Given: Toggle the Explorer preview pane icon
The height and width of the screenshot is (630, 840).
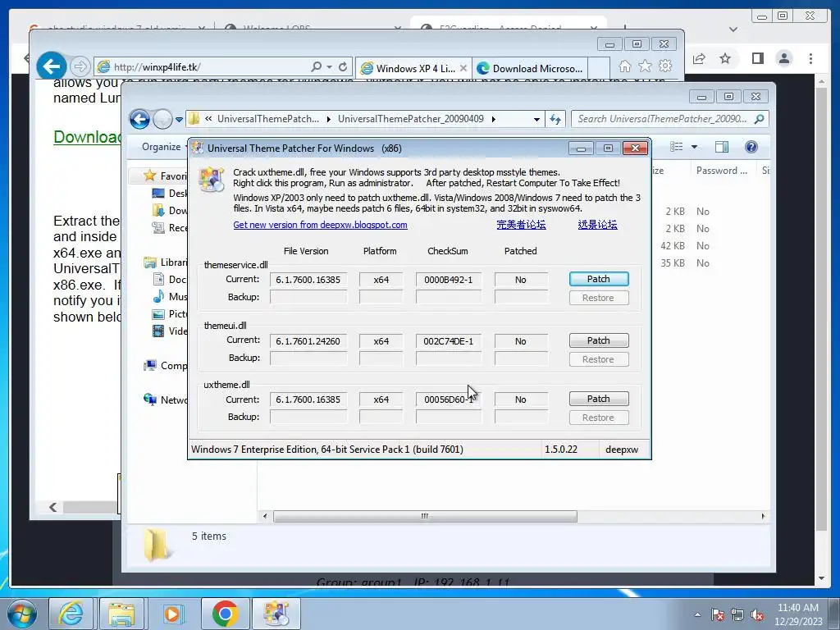Looking at the screenshot, I should [x=722, y=147].
